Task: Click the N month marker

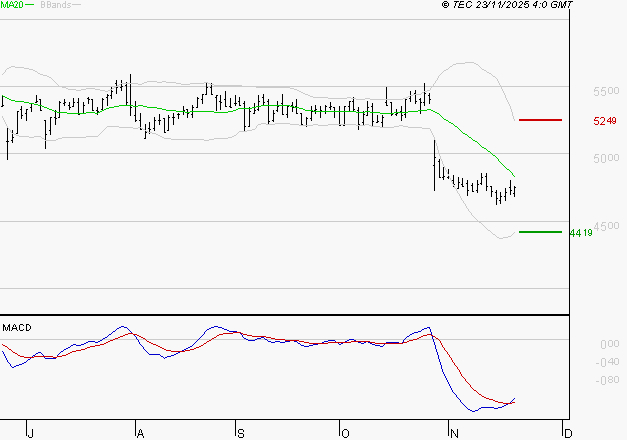Action: click(x=454, y=434)
